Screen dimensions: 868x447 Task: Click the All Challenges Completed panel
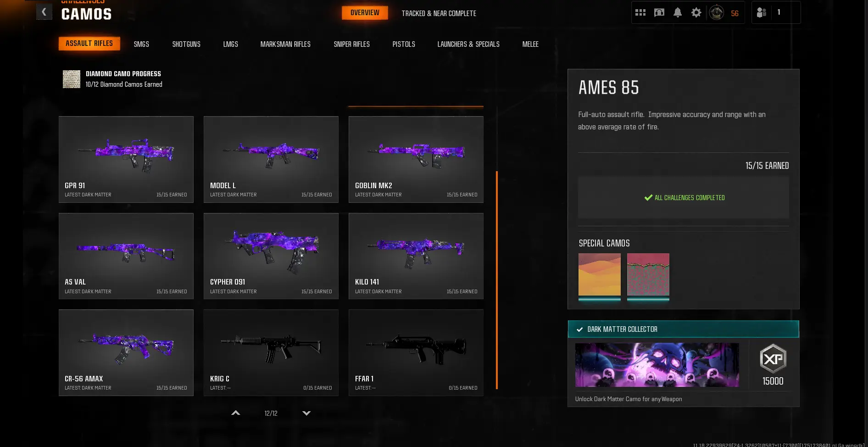684,198
